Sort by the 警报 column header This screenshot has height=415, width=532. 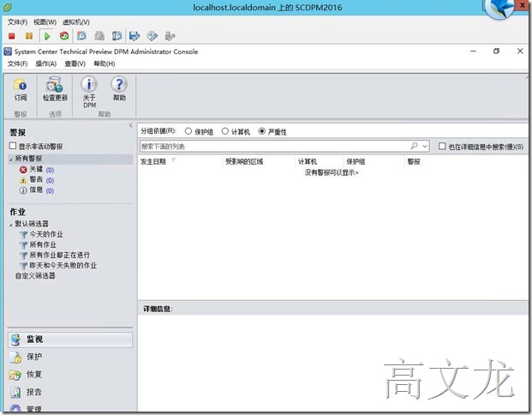[x=414, y=162]
